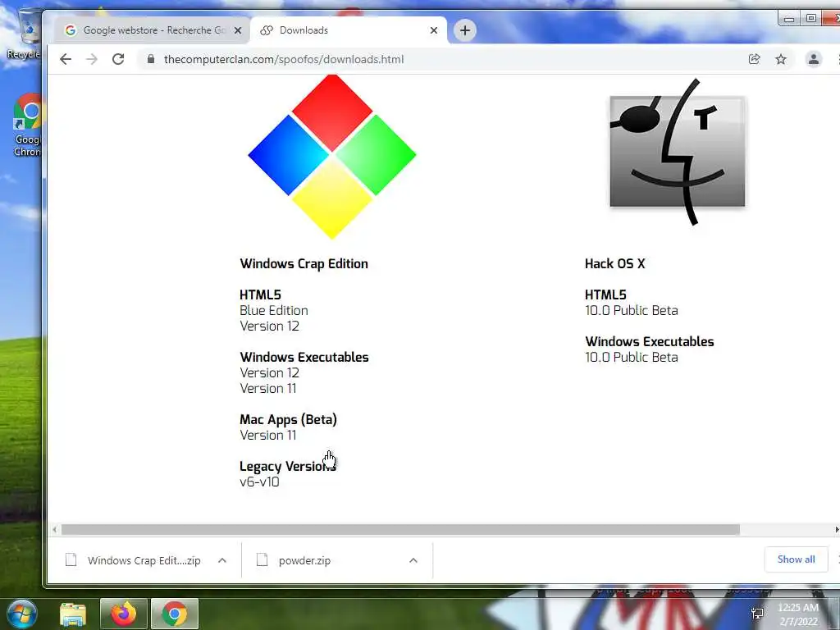The image size is (840, 630).
Task: Reload the Downloads page
Action: (x=118, y=59)
